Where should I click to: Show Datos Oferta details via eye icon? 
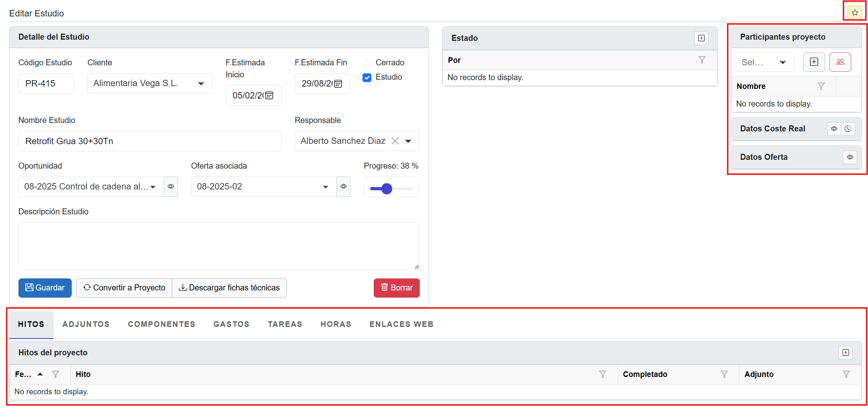point(850,157)
